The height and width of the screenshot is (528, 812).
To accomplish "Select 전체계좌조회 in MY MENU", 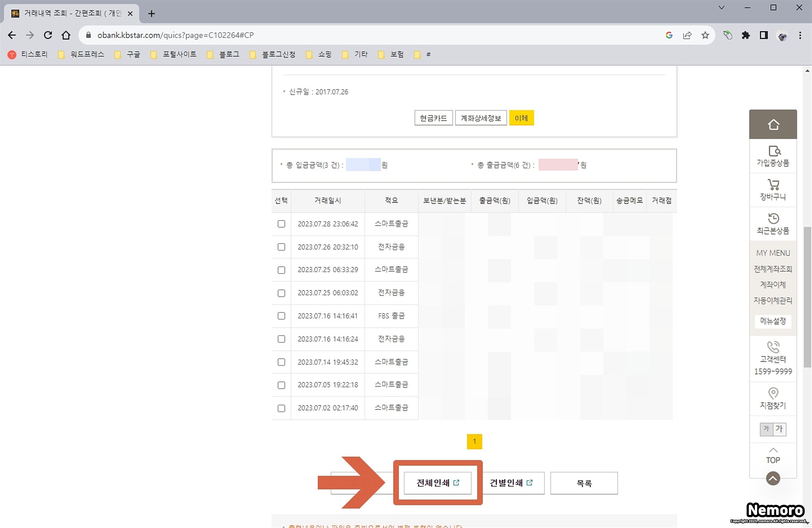I will (773, 269).
